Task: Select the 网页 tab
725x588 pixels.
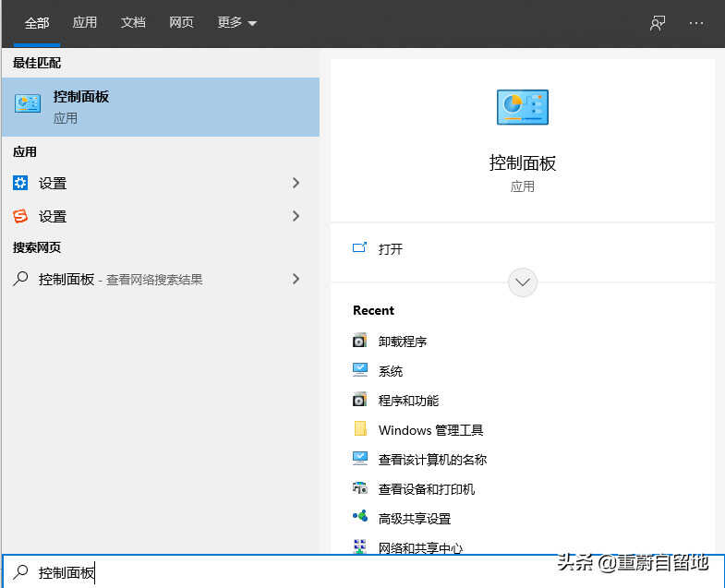Action: (181, 23)
